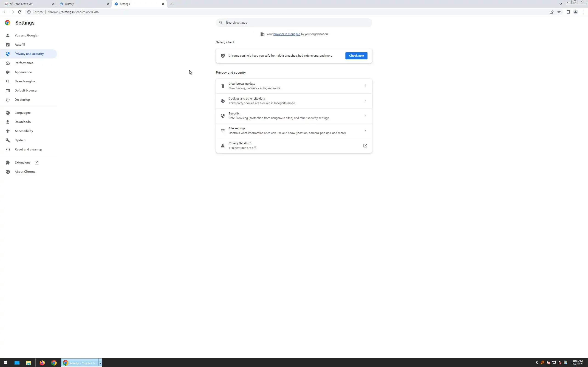Open the tab search dropdown arrow

560,4
